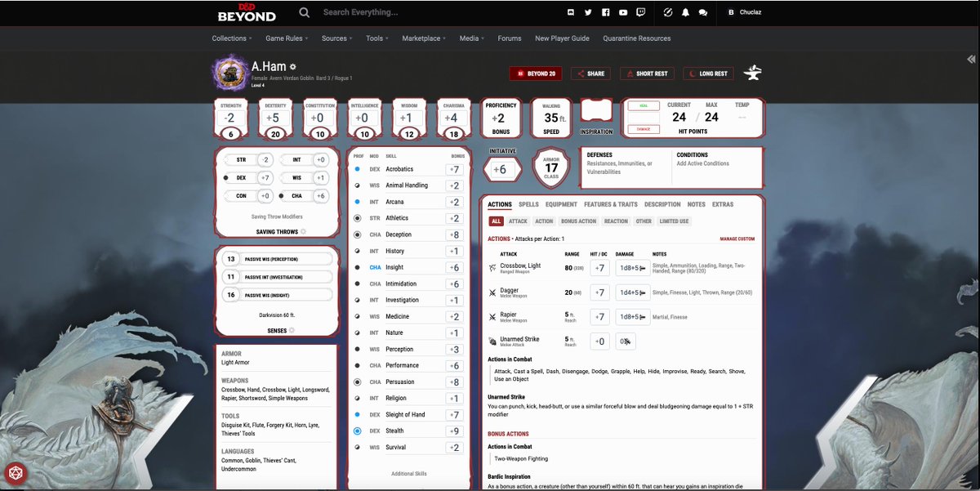Click the gear icon beside A.Ham name
Image resolution: width=980 pixels, height=491 pixels.
coord(293,66)
